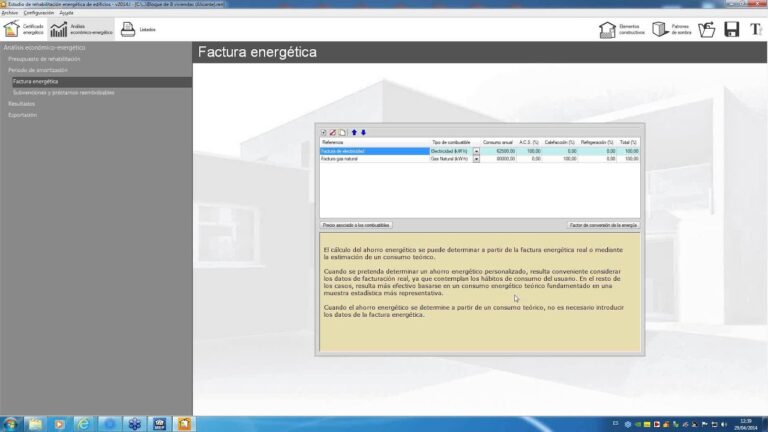The height and width of the screenshot is (432, 768).
Task: Click Consumo anual cell of Factura gas natural
Action: [499, 158]
